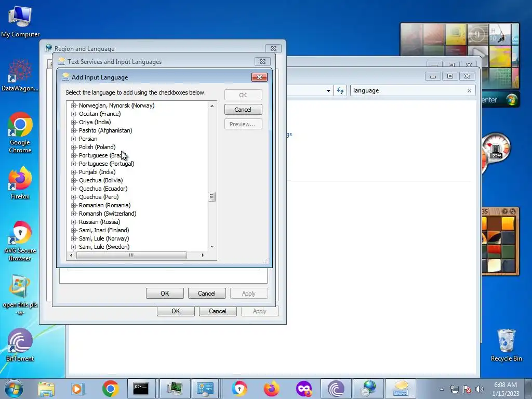Viewport: 532px width, 399px height.
Task: Expand the Oriya (India) node
Action: coord(73,122)
